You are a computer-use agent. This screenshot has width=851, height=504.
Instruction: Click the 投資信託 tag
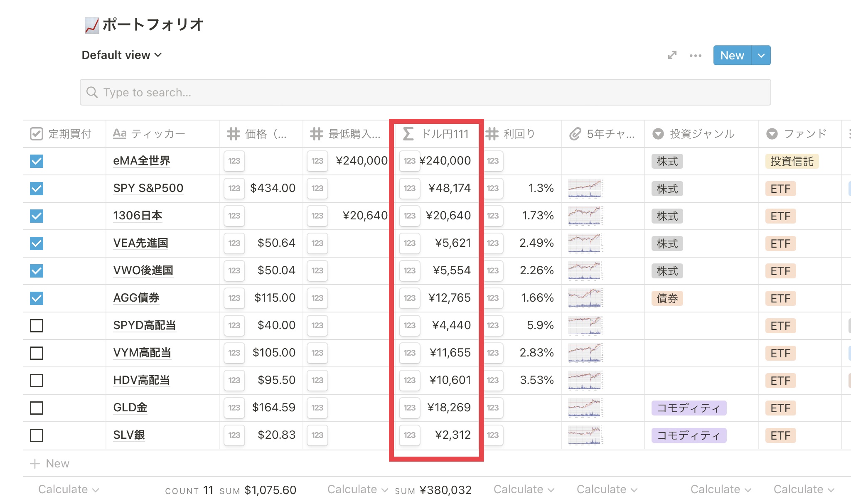coord(792,161)
